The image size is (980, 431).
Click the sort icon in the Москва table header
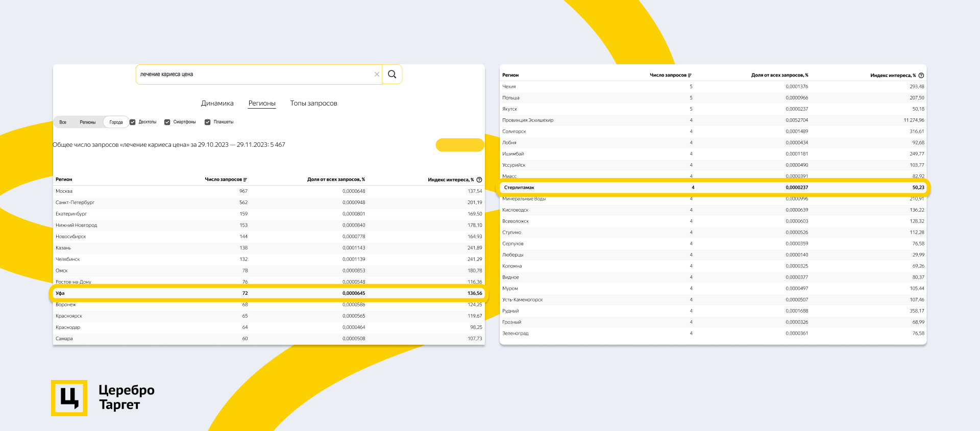245,180
